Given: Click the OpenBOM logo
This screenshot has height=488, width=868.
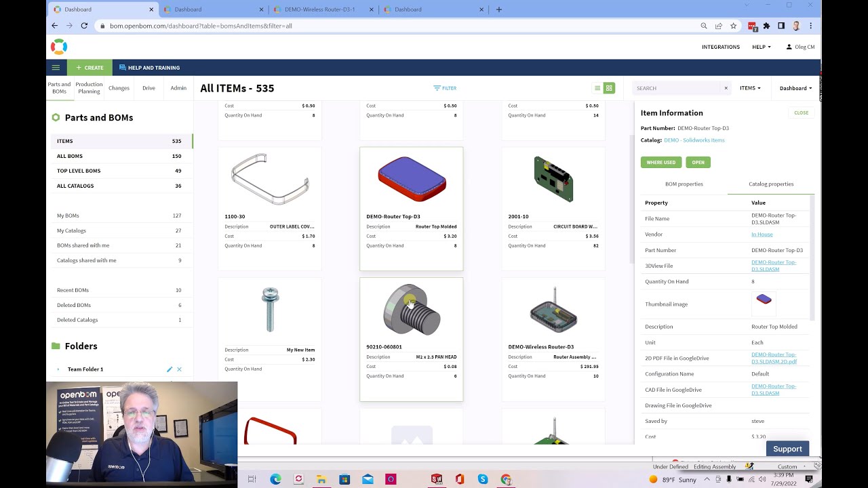Looking at the screenshot, I should (x=59, y=47).
